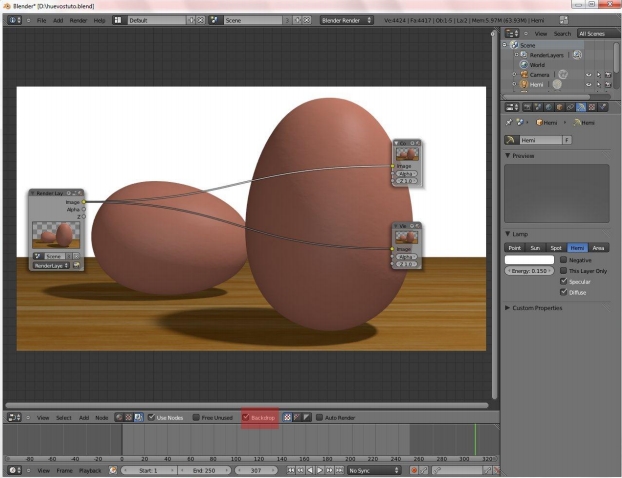Click the white lamp color swatch
Image resolution: width=622 pixels, height=478 pixels.
(529, 260)
